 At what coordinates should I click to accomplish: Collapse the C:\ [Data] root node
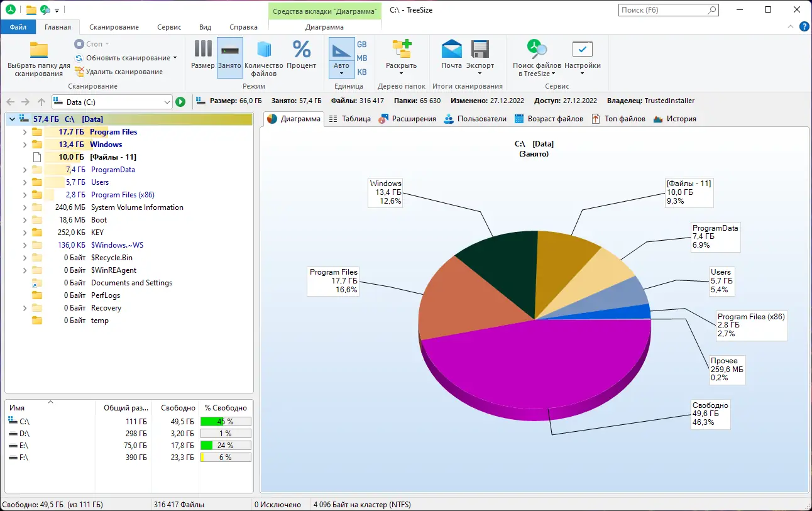point(12,119)
